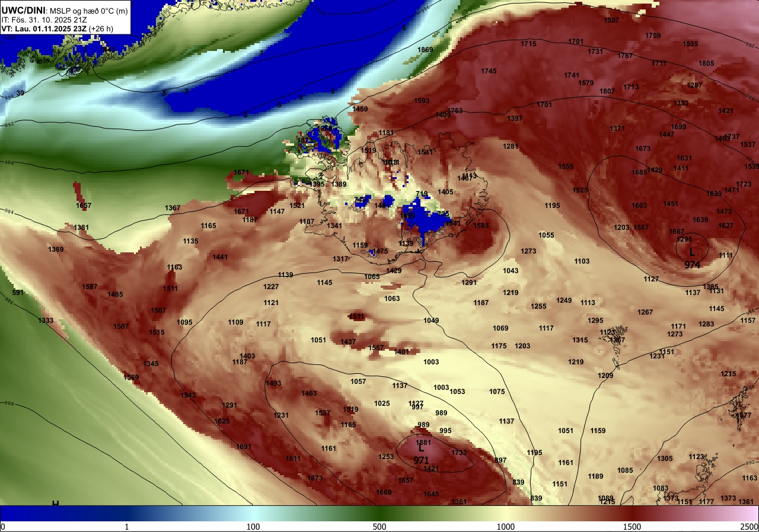Viewport: 759px width, 532px height.
Task: Click the 1625 height value
Action: 222,421
